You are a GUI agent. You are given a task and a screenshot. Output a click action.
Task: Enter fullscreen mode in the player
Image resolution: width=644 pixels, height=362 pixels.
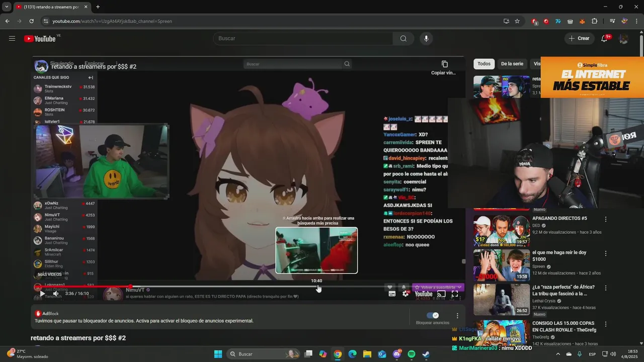455,294
